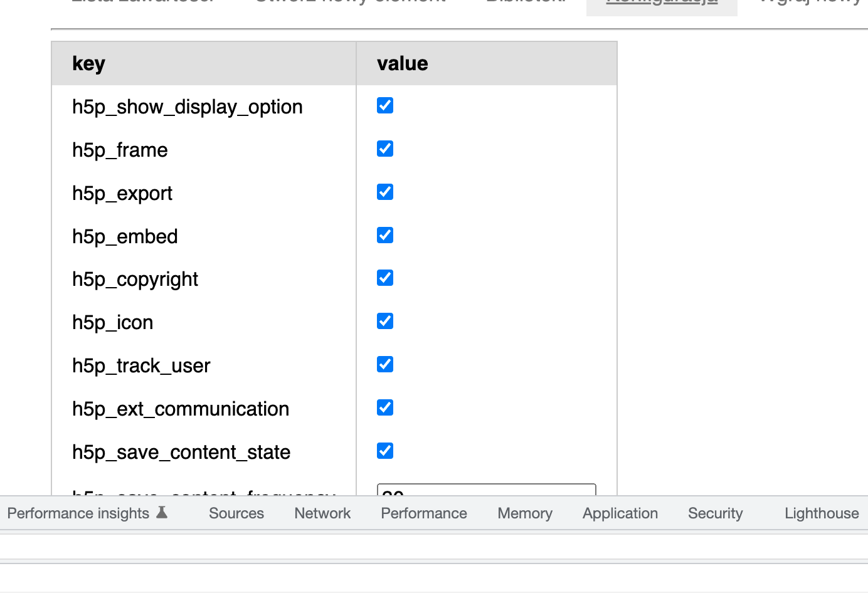Uncheck the h5p_frame setting
Screen dimensions: 868x608
pyautogui.click(x=384, y=149)
